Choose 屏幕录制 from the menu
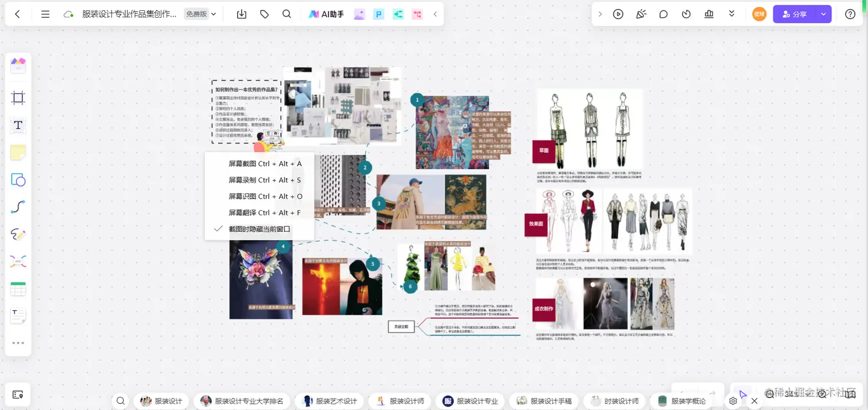 (264, 180)
